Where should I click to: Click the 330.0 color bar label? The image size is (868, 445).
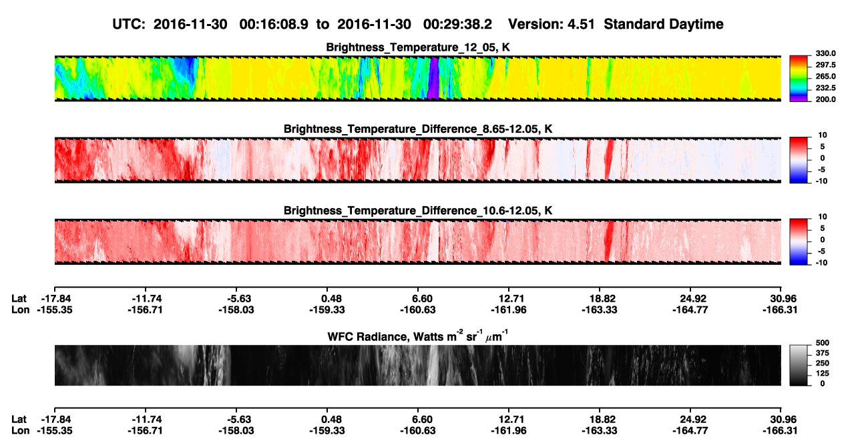[825, 54]
